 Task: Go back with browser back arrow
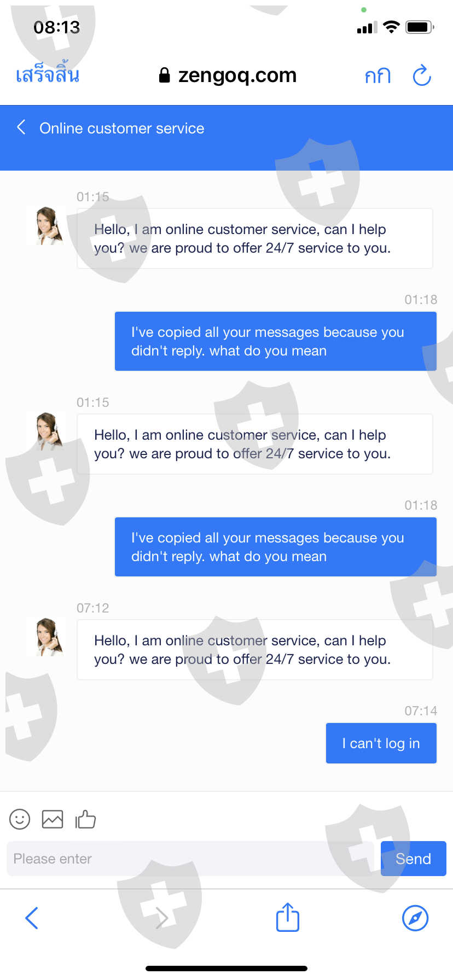pos(32,918)
